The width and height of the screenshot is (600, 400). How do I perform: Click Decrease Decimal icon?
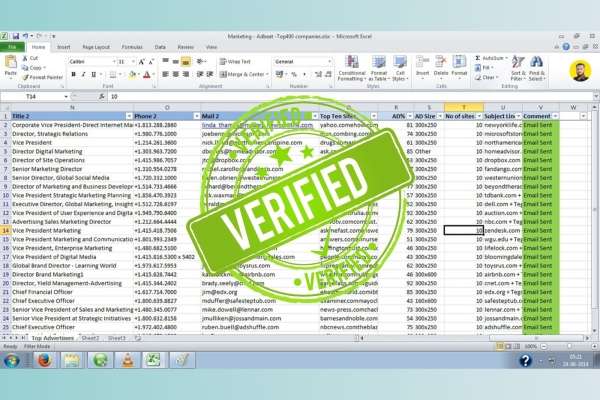coord(328,74)
